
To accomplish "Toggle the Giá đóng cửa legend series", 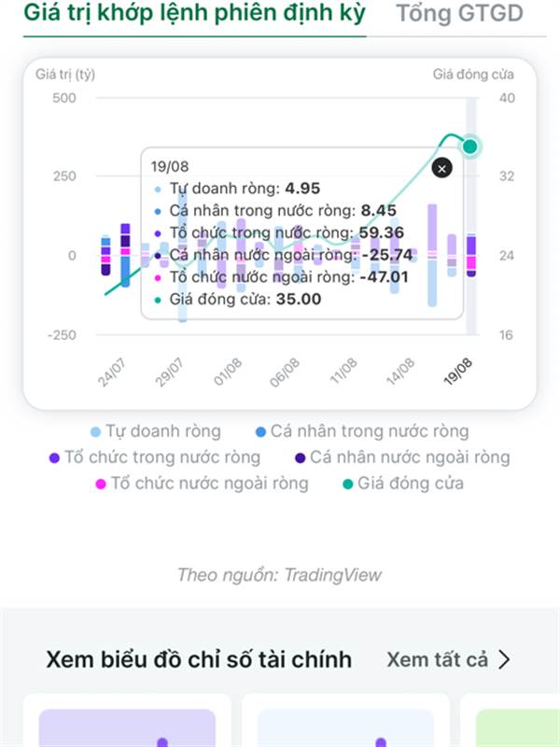I will tap(403, 484).
